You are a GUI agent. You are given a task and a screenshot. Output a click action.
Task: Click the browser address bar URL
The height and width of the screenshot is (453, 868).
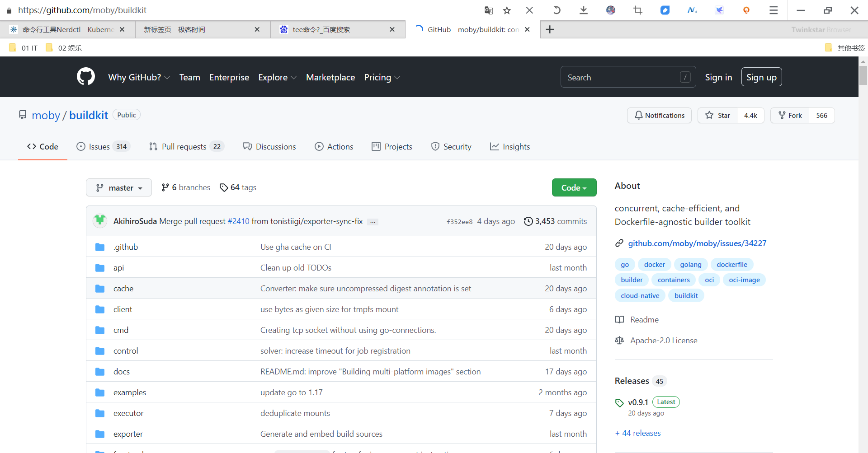(82, 10)
